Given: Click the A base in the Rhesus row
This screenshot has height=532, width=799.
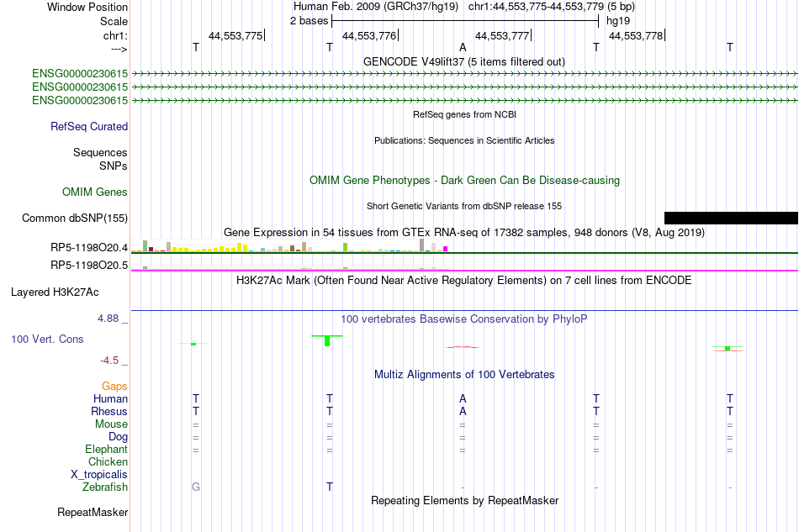Looking at the screenshot, I should pos(463,411).
